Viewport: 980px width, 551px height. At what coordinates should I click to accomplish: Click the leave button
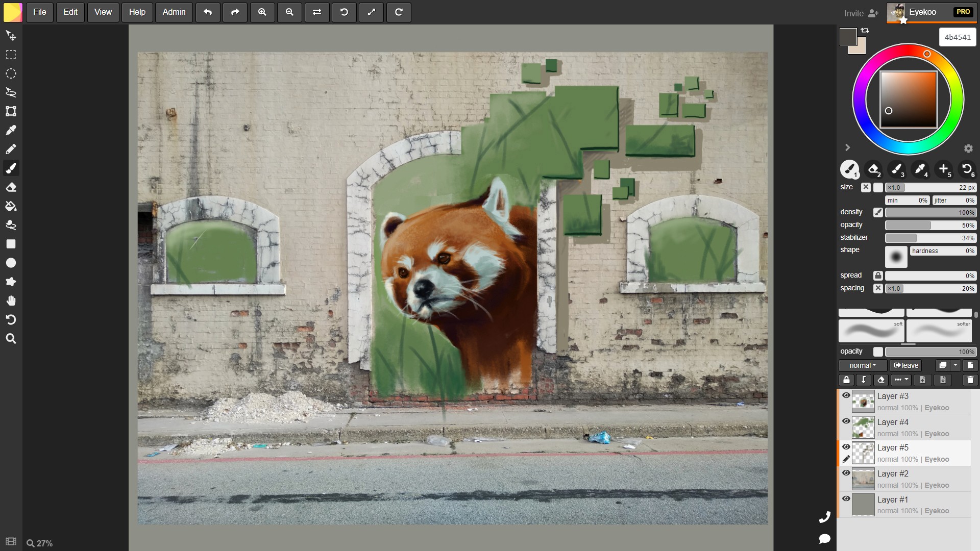(906, 365)
